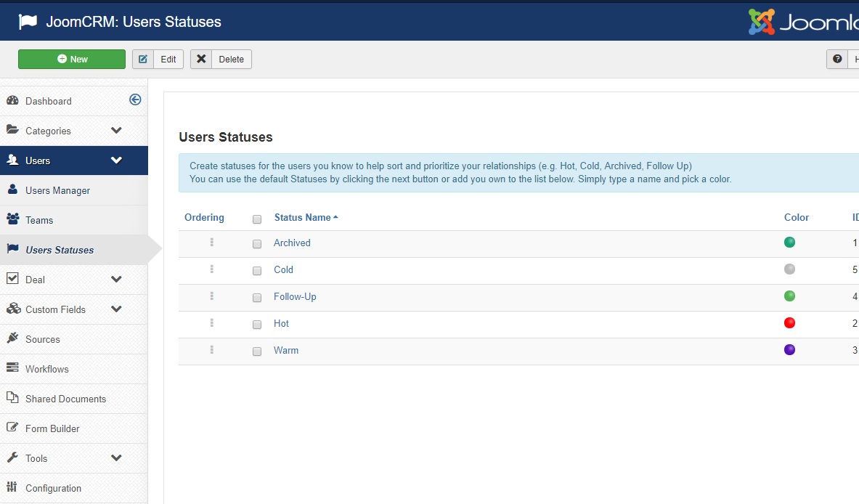Expand the Deal section
859x504 pixels.
click(x=115, y=279)
